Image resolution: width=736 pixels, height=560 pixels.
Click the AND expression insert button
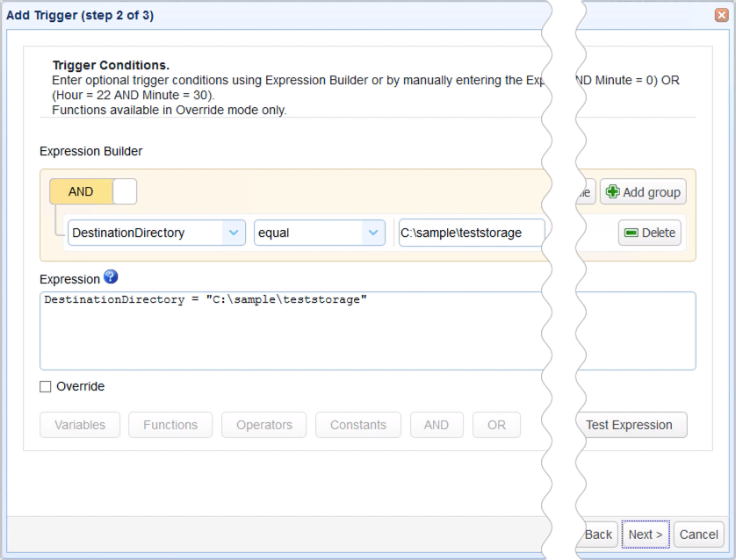pyautogui.click(x=437, y=425)
